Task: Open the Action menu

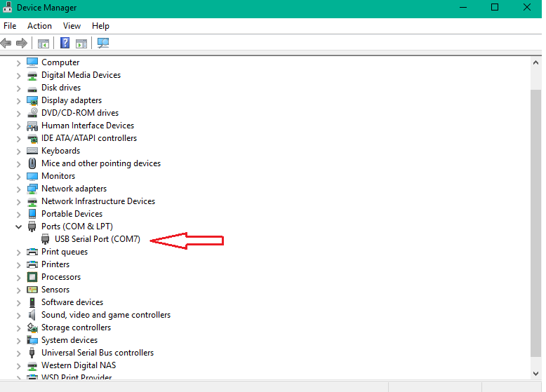Action: point(39,26)
